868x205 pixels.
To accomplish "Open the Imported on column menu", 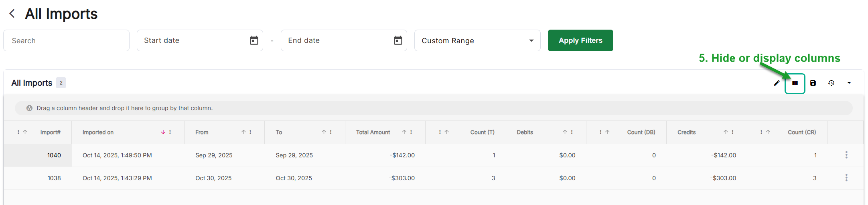I will (170, 132).
